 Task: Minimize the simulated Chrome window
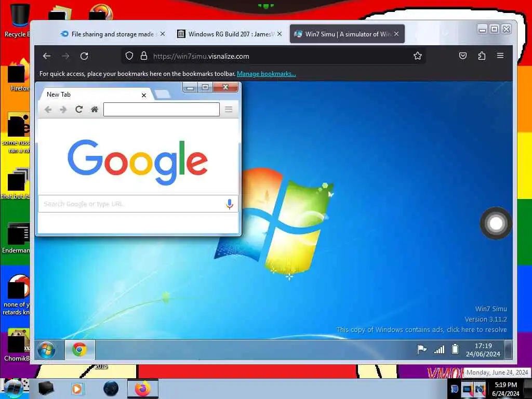190,87
